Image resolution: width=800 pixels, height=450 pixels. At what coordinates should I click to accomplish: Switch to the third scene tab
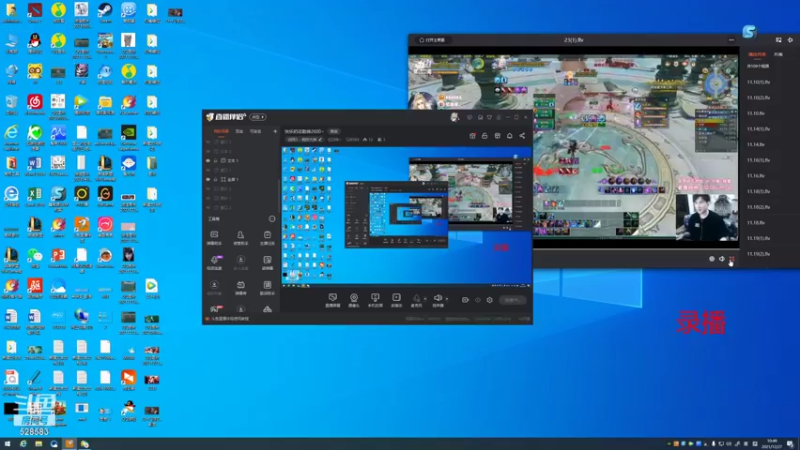click(x=256, y=131)
